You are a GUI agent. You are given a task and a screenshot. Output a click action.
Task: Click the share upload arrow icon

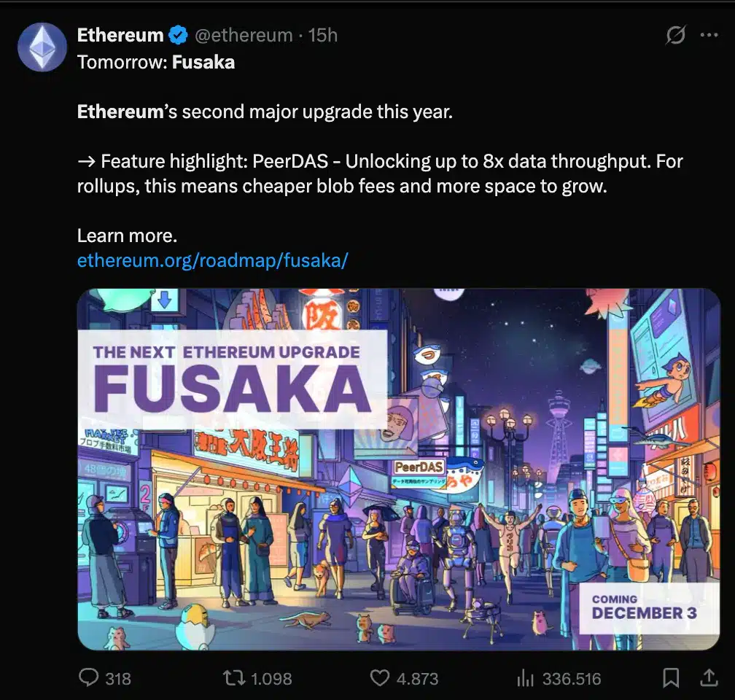click(708, 678)
